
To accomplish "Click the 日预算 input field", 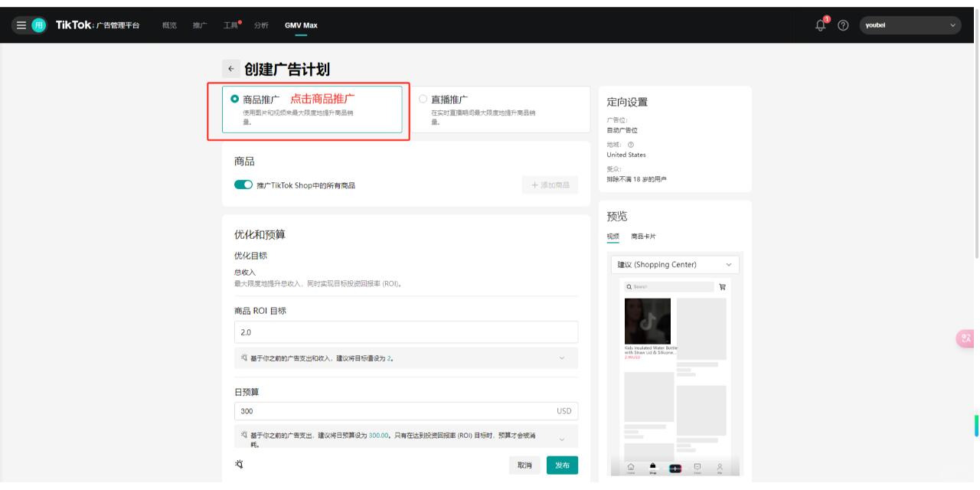I will point(406,411).
